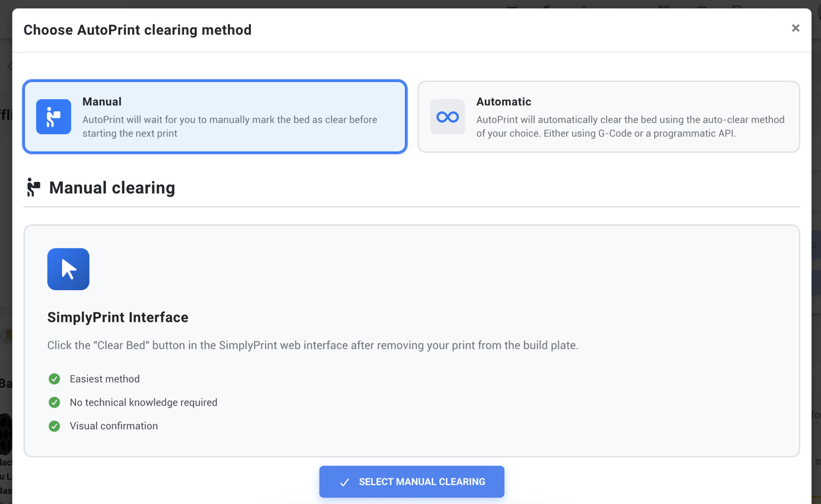
Task: Click green checkmark beside Visual confirmation
Action: click(x=54, y=426)
